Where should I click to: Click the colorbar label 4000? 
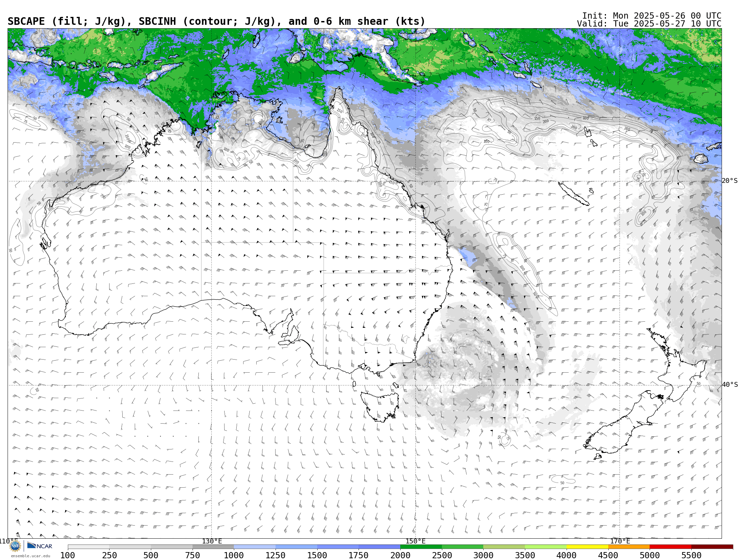pyautogui.click(x=567, y=555)
